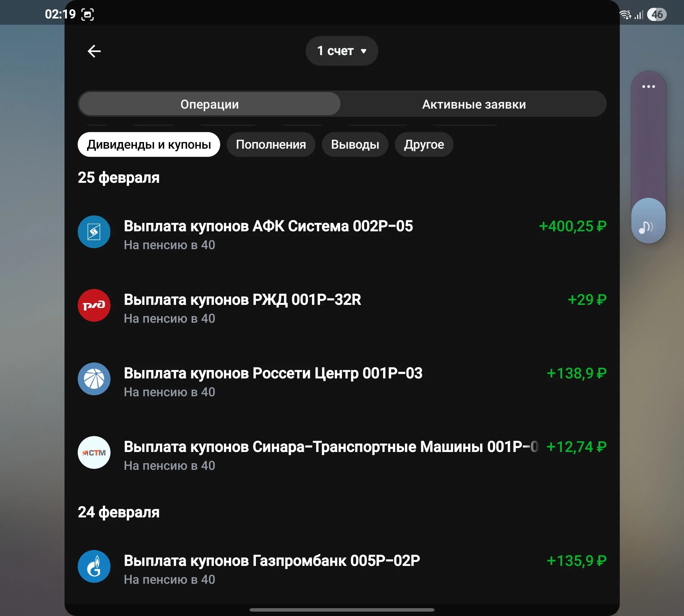Image resolution: width=684 pixels, height=616 pixels.
Task: Tap the +400,25 ₽ amount
Action: click(x=573, y=226)
